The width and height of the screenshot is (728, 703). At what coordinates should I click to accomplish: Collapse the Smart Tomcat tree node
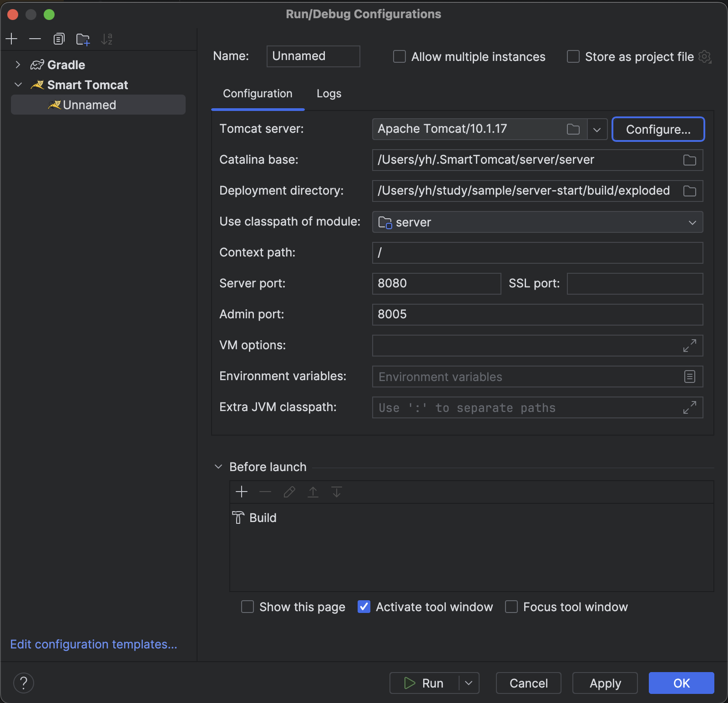pos(18,85)
